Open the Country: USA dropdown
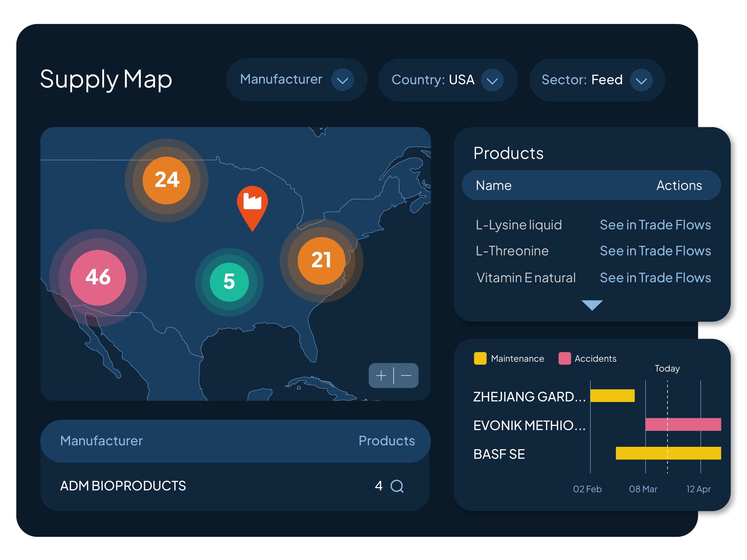747x560 pixels. point(492,80)
